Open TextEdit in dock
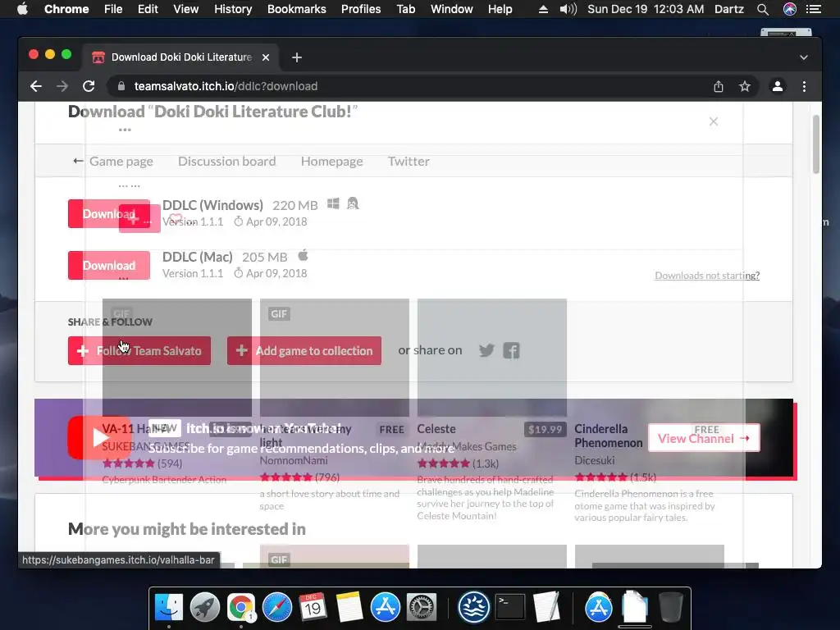840x630 pixels. (x=546, y=608)
